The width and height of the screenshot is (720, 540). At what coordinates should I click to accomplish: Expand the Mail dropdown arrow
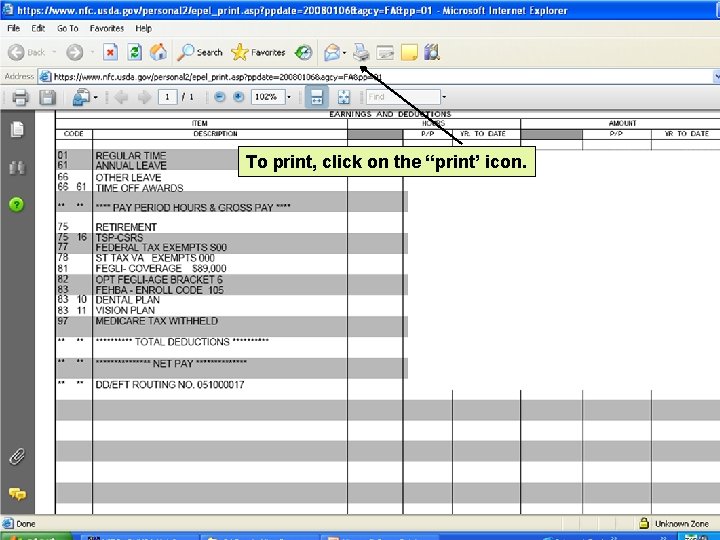pos(344,53)
